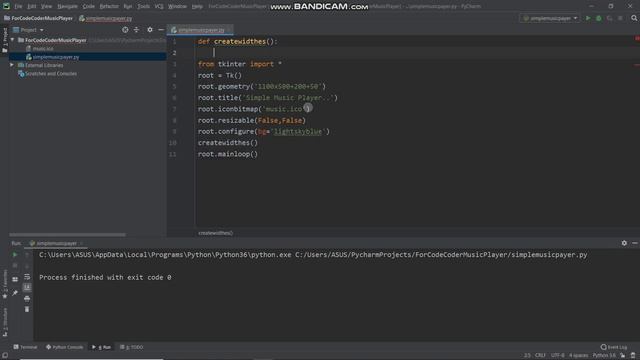Hide the Project panel with the minus icon

click(161, 30)
